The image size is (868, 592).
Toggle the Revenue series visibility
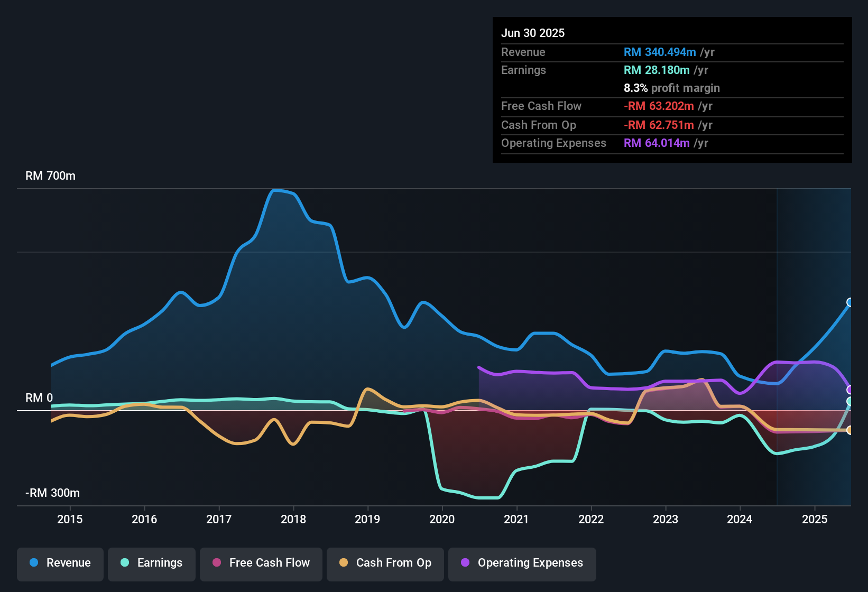[x=60, y=563]
